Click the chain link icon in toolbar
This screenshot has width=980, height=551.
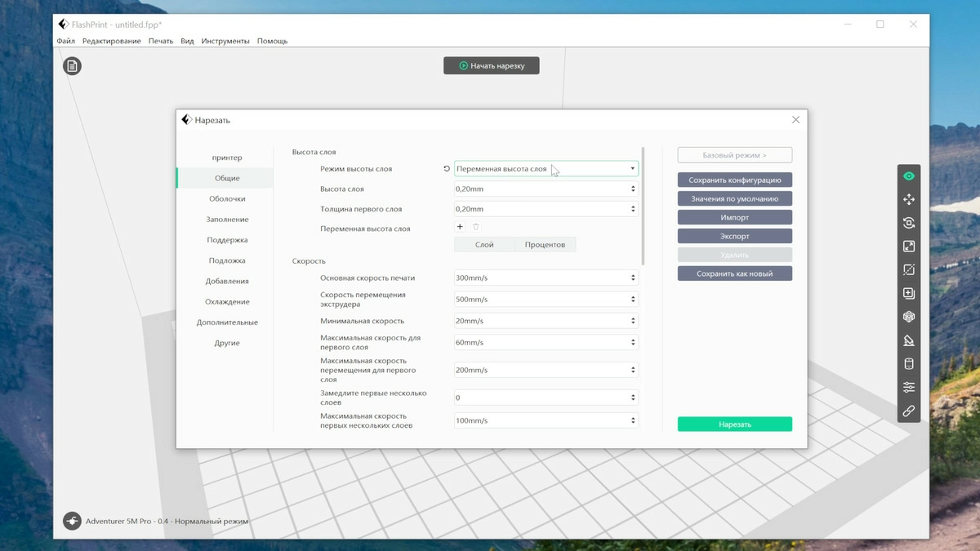point(909,411)
